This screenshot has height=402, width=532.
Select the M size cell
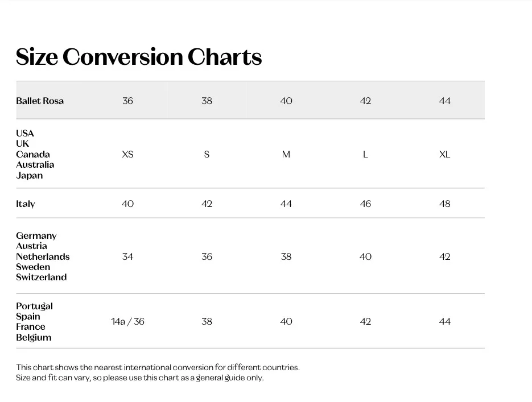click(x=286, y=154)
